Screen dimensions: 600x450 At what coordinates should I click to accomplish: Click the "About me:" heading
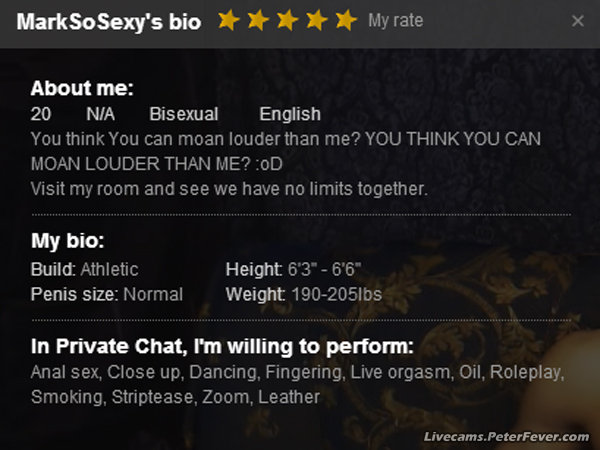[82, 88]
